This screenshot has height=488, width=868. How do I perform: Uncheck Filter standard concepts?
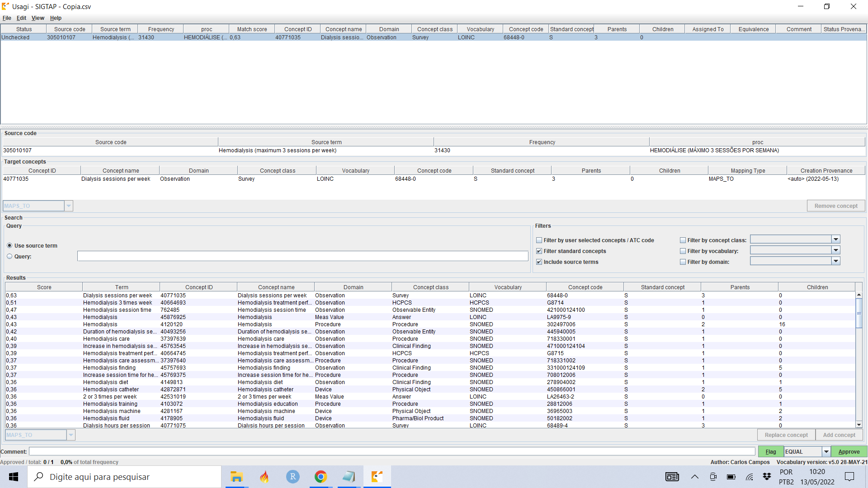pos(539,251)
